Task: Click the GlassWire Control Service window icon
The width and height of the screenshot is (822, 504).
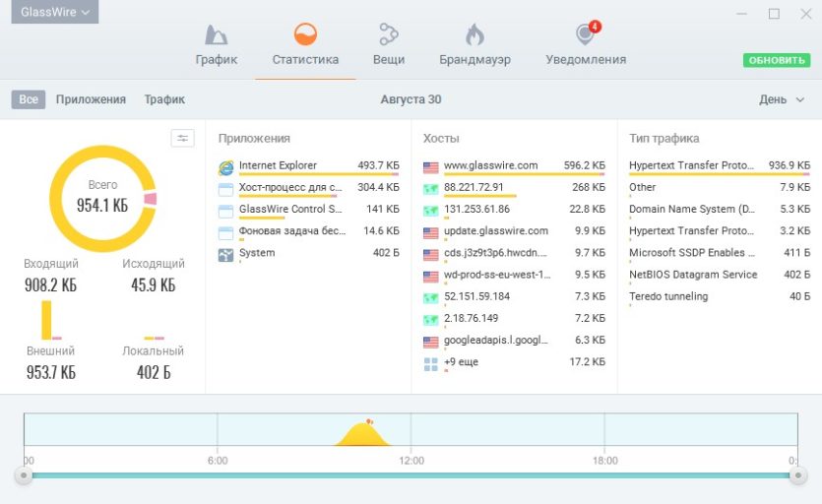Action: [226, 212]
